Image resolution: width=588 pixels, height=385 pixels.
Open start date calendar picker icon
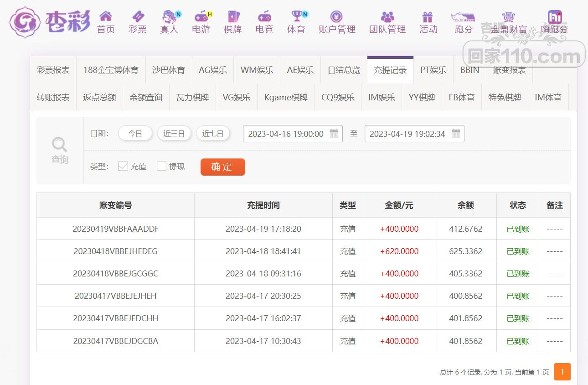(334, 134)
